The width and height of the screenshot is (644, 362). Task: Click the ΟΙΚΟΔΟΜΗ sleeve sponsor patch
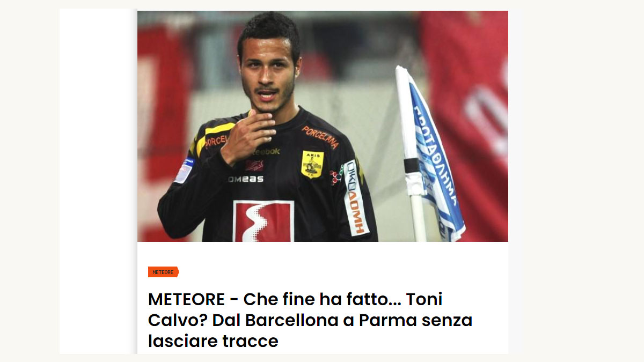[x=354, y=197]
